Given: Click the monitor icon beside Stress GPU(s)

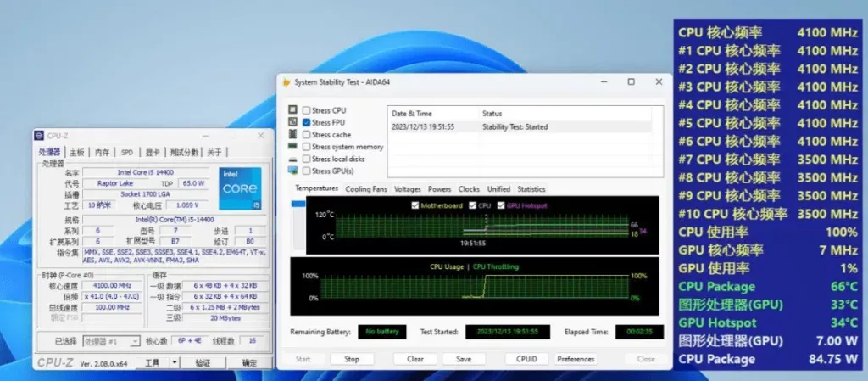Looking at the screenshot, I should (x=292, y=171).
